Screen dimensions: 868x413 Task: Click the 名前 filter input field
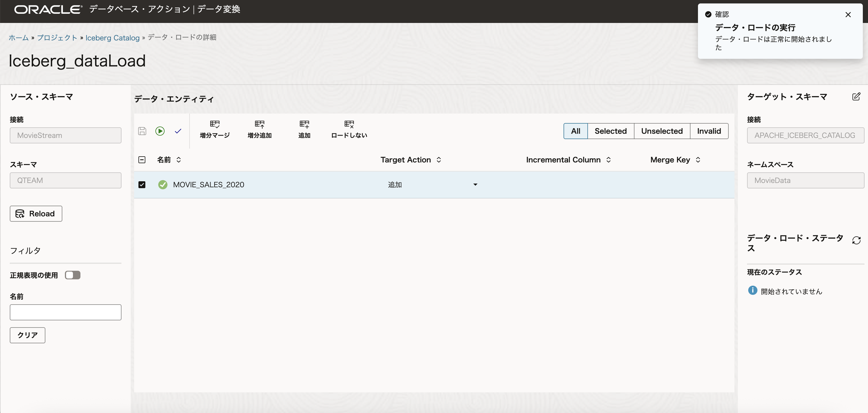65,312
